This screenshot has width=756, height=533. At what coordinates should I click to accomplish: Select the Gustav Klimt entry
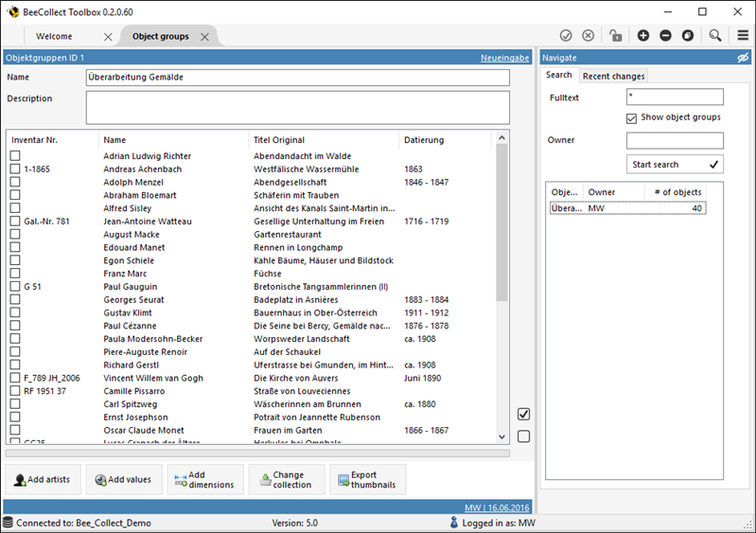(128, 313)
